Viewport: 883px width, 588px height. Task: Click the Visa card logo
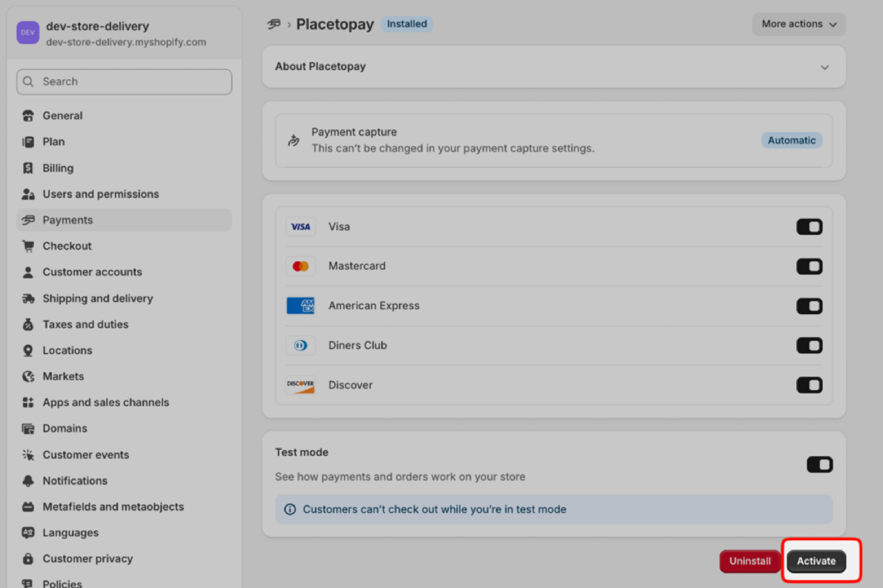tap(300, 227)
